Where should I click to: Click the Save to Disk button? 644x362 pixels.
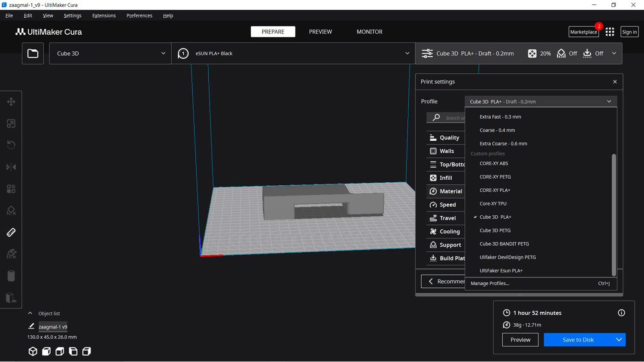click(x=578, y=340)
